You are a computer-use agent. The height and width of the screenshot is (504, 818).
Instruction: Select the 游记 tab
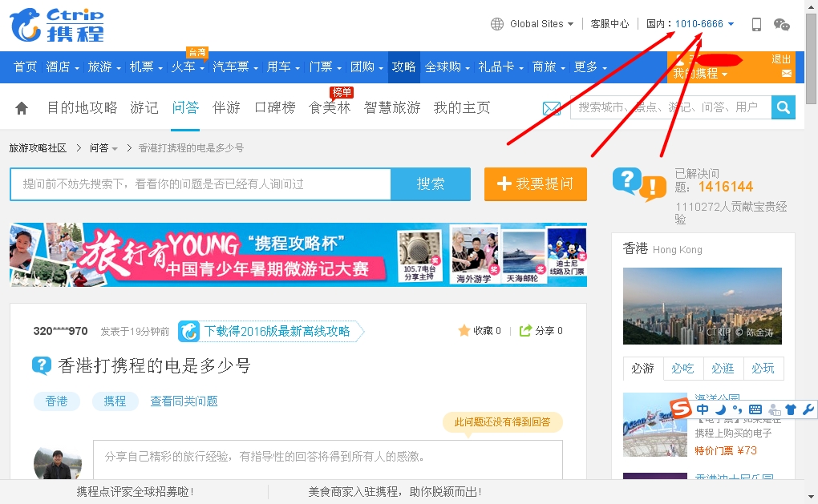point(144,107)
